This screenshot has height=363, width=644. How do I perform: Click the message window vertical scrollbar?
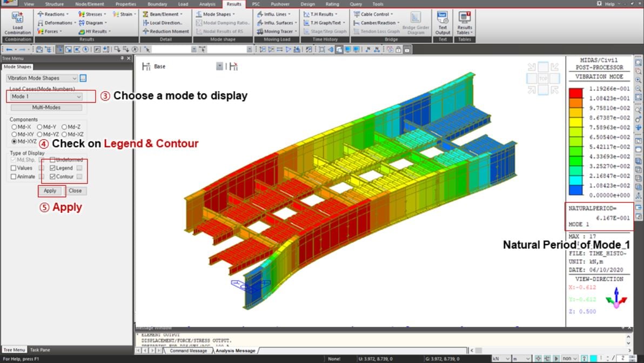628,340
